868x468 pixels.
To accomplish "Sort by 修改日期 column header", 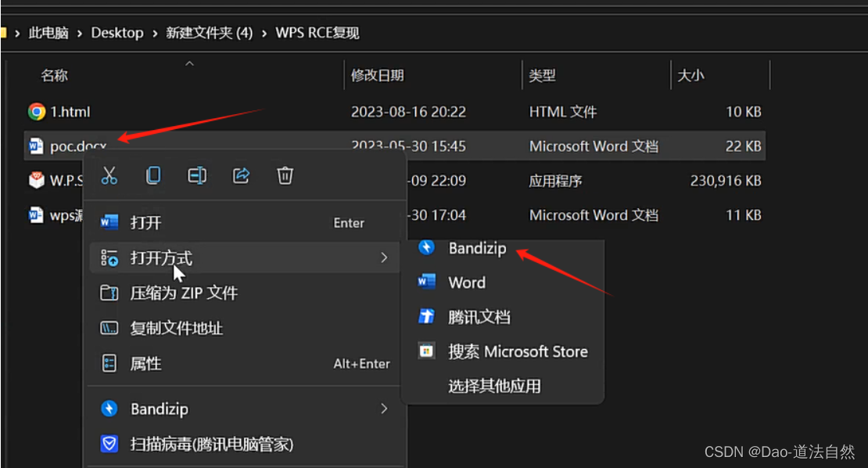I will click(x=378, y=75).
